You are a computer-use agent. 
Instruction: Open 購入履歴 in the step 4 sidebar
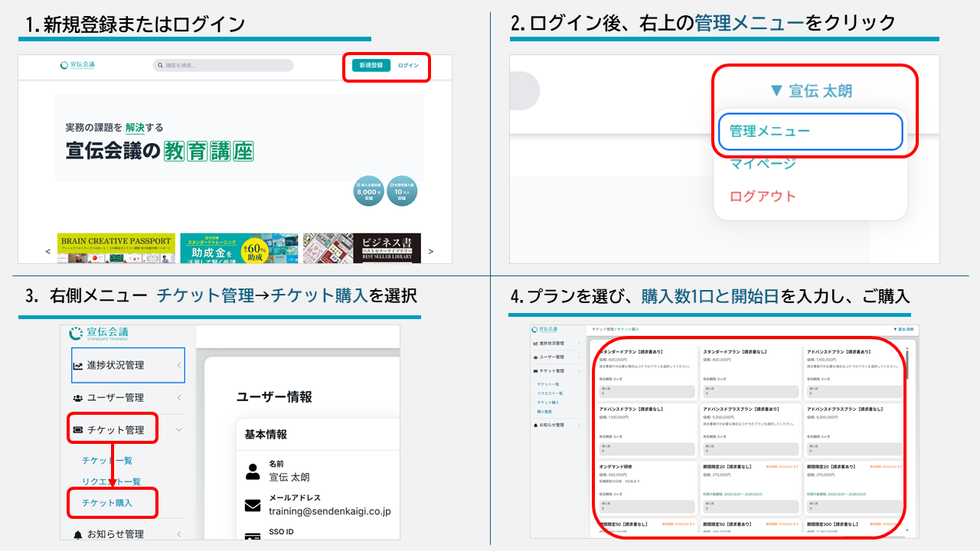click(545, 411)
